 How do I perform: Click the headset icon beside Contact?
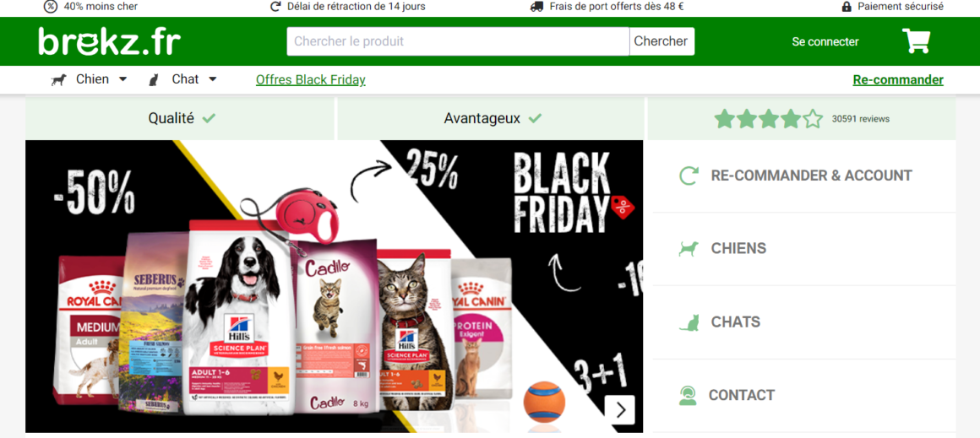(689, 396)
